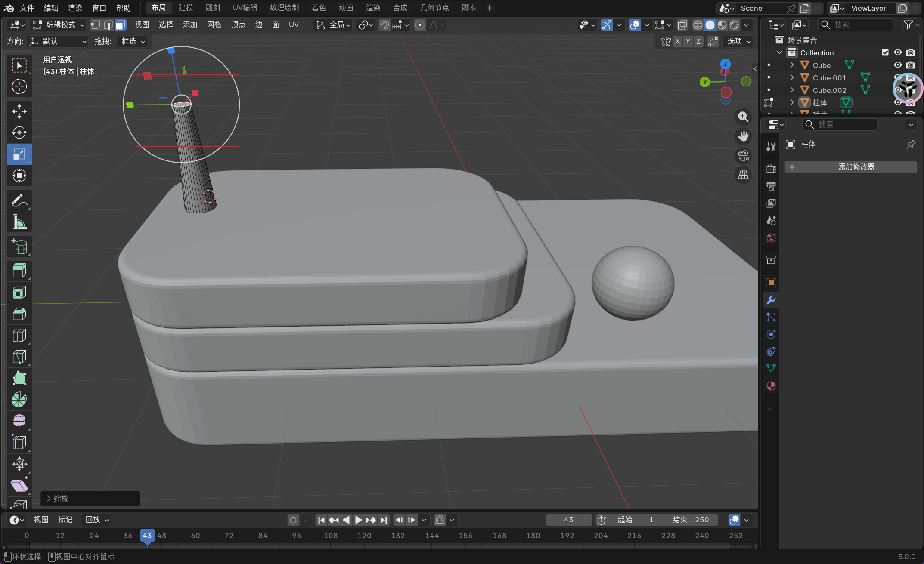Select the Annotate pencil tool
The width and height of the screenshot is (924, 564).
[19, 200]
